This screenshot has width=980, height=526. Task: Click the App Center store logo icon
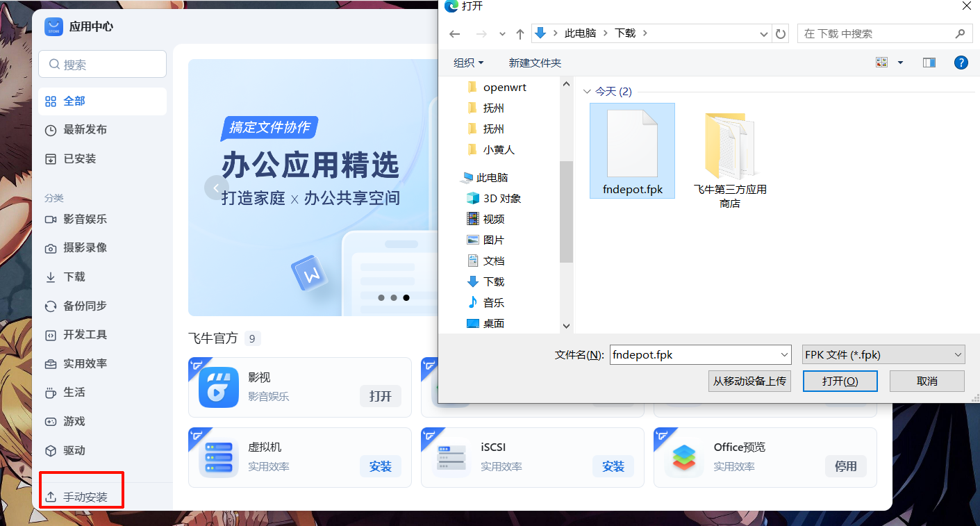tap(54, 26)
